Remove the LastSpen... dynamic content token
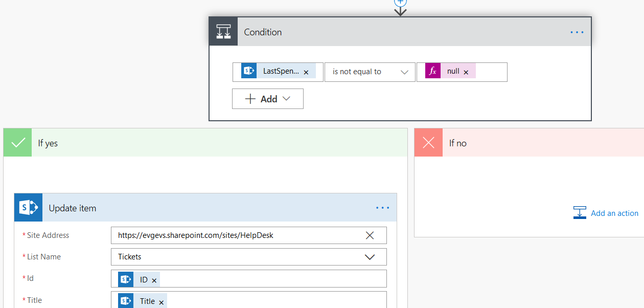Screen dimensions: 644x308 point(306,73)
